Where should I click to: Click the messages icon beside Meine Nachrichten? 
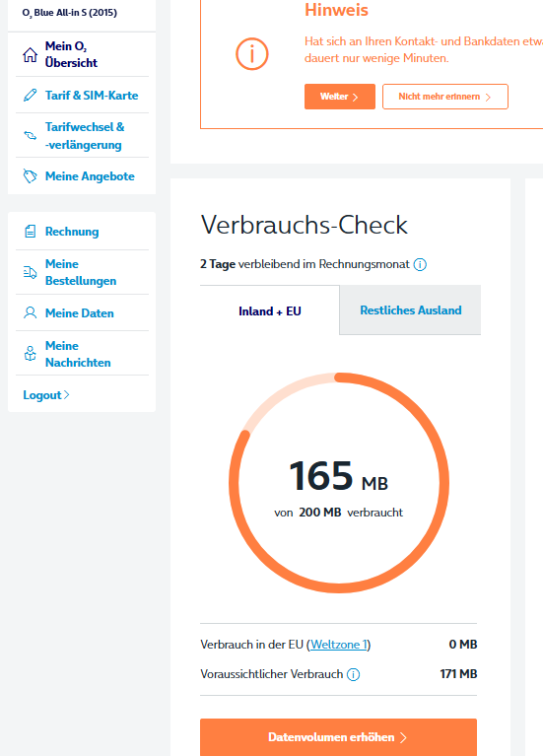30,354
